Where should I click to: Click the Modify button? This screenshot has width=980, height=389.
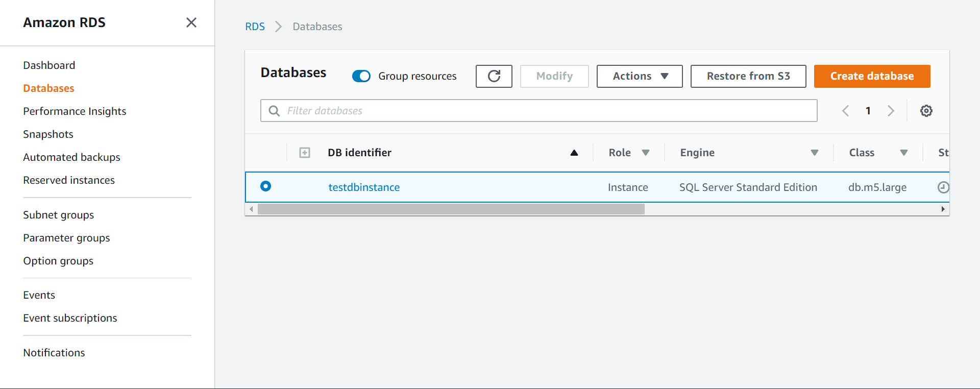[x=554, y=76]
